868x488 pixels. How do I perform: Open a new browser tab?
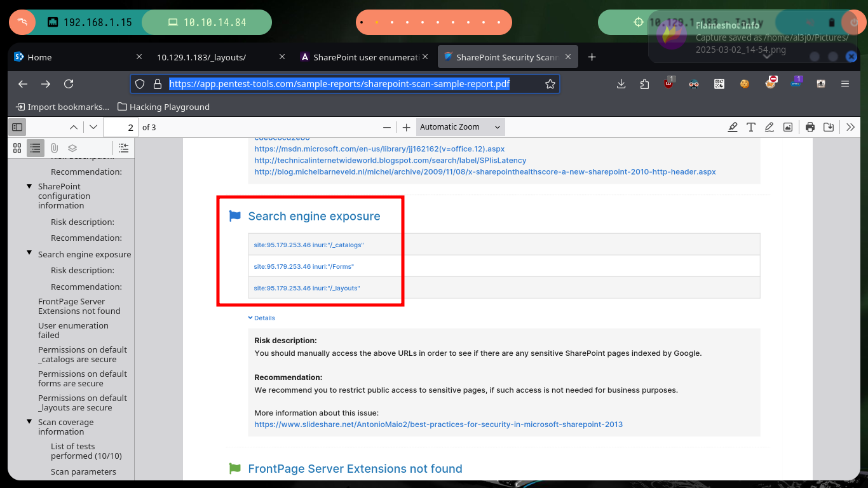pos(592,57)
